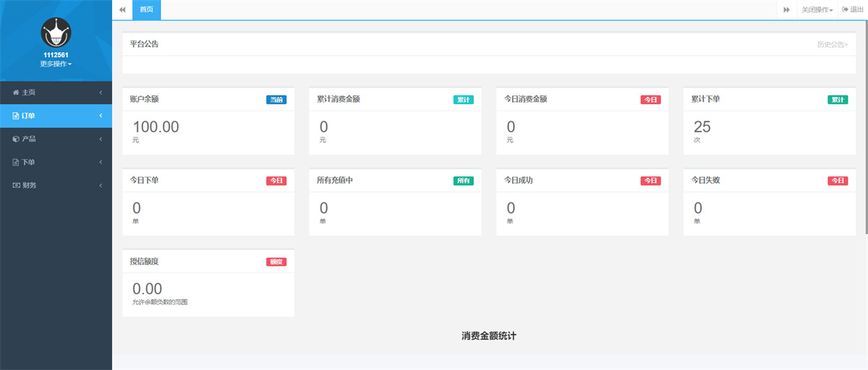The image size is (868, 370).
Task: Click the cube icon beside 产品
Action: point(16,139)
